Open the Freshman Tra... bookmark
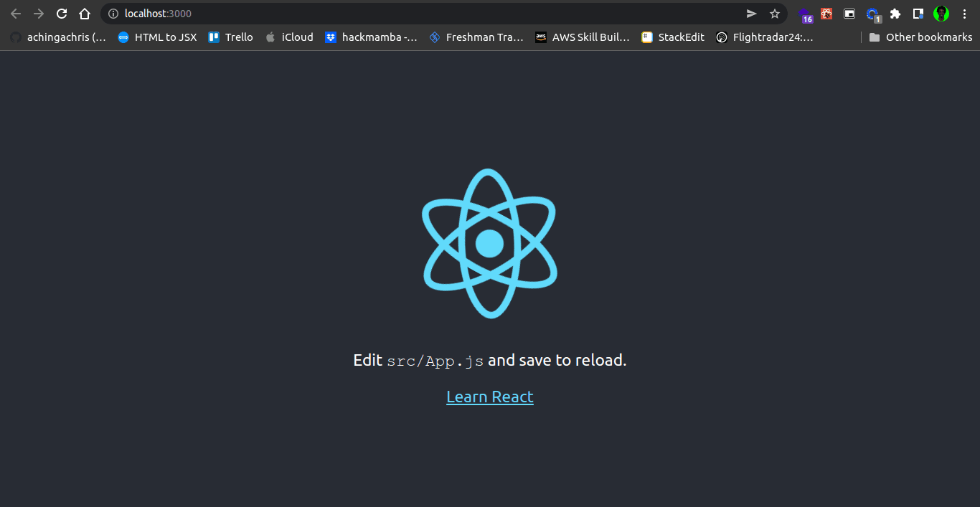 pos(476,37)
